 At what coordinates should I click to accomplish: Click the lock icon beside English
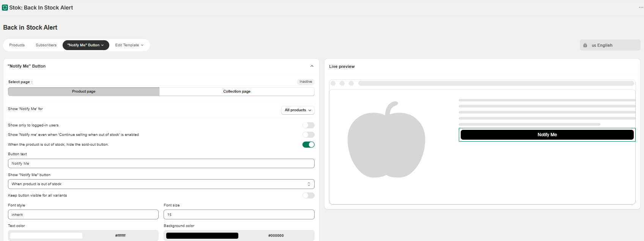pyautogui.click(x=585, y=45)
